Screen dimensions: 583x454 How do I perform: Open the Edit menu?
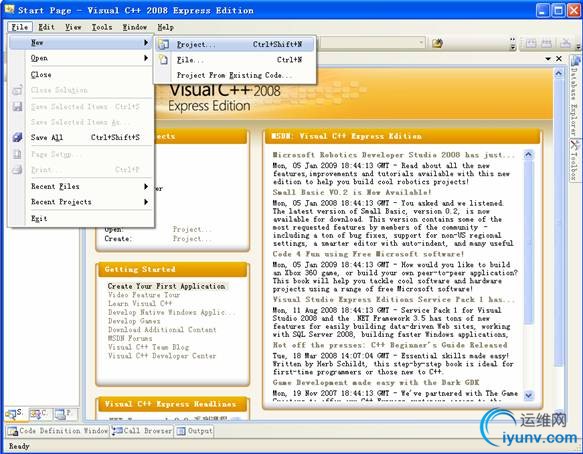click(x=46, y=27)
